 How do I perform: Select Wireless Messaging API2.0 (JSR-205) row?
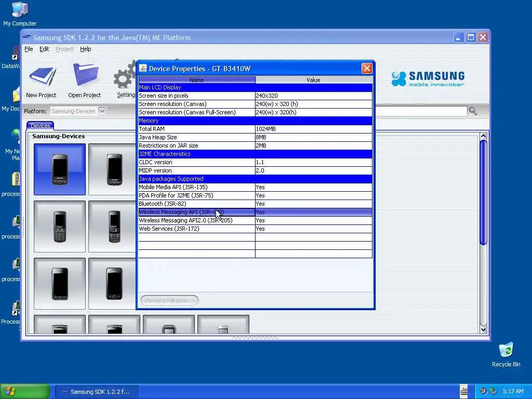pos(255,220)
